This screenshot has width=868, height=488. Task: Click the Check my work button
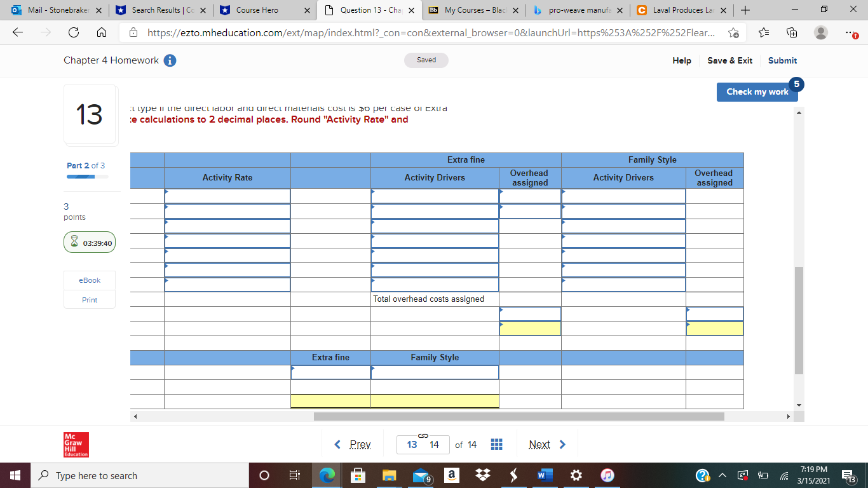pyautogui.click(x=757, y=91)
